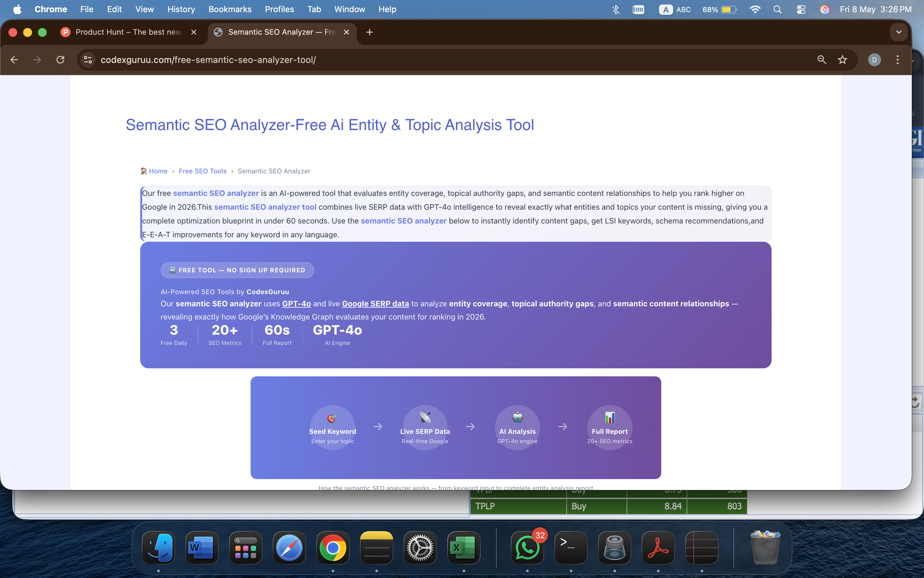Click the '60s Full Report' stat
Screen dimensions: 924x578
click(277, 335)
